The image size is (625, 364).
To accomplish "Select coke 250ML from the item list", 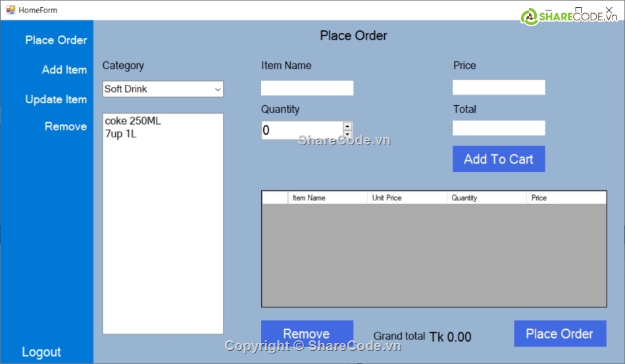I will tap(133, 122).
